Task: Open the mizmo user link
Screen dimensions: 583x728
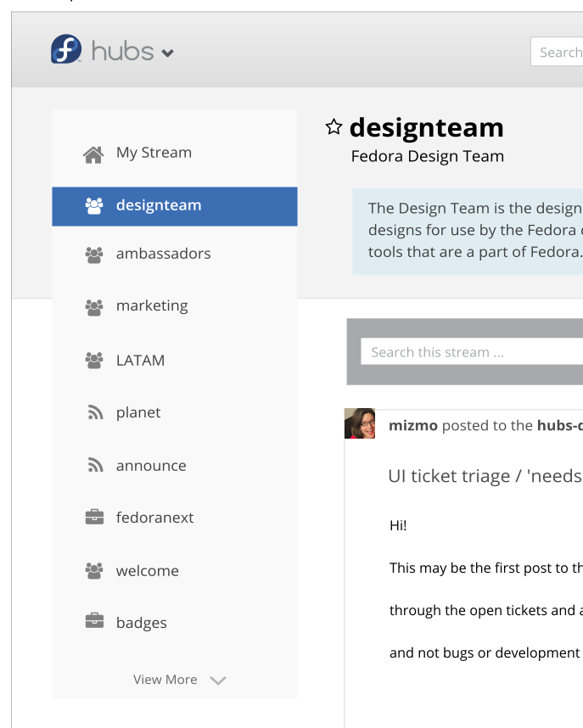Action: 413,425
